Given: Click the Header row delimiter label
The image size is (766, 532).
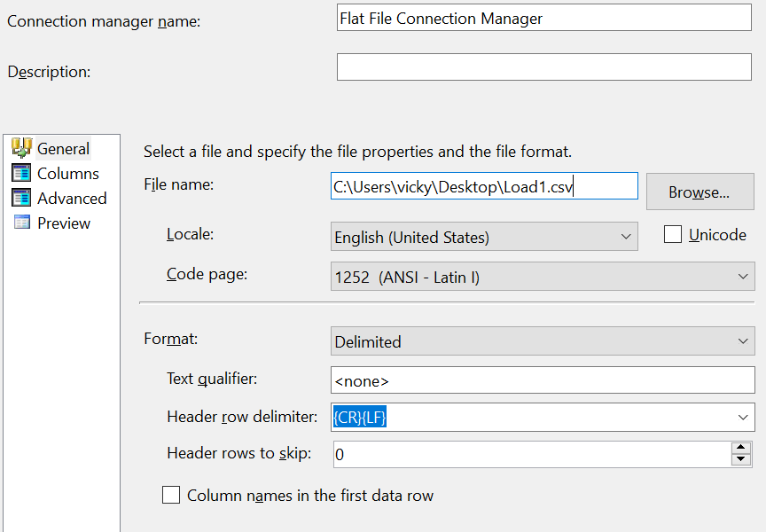Looking at the screenshot, I should point(242,417).
